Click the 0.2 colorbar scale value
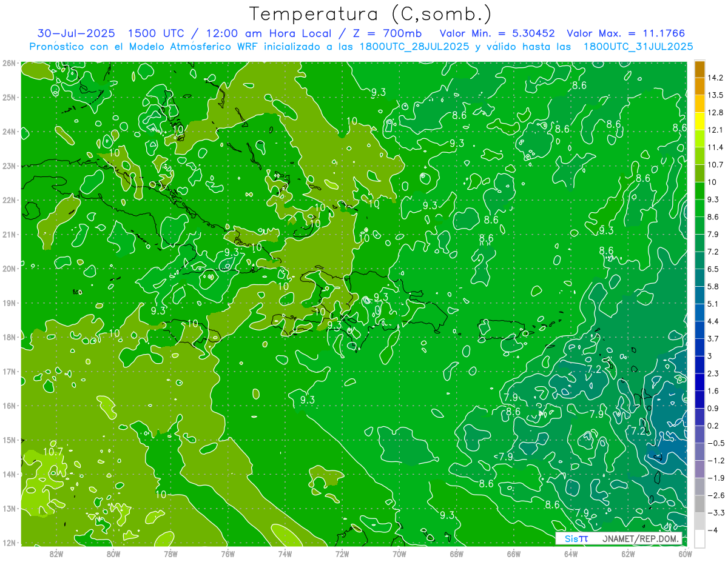The height and width of the screenshot is (562, 728). [712, 426]
